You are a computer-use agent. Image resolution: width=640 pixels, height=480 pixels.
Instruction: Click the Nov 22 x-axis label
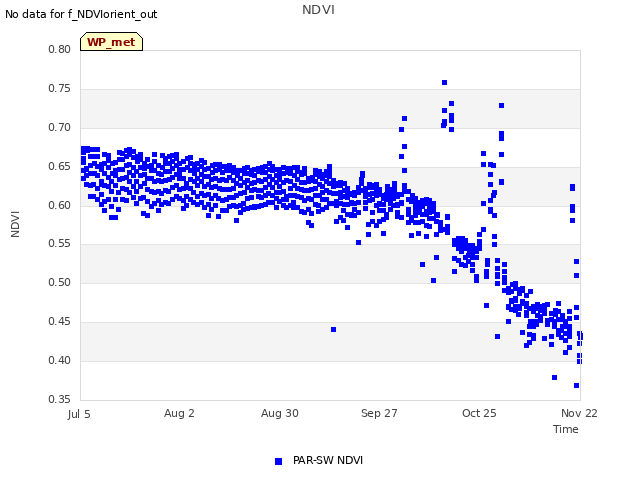(579, 413)
